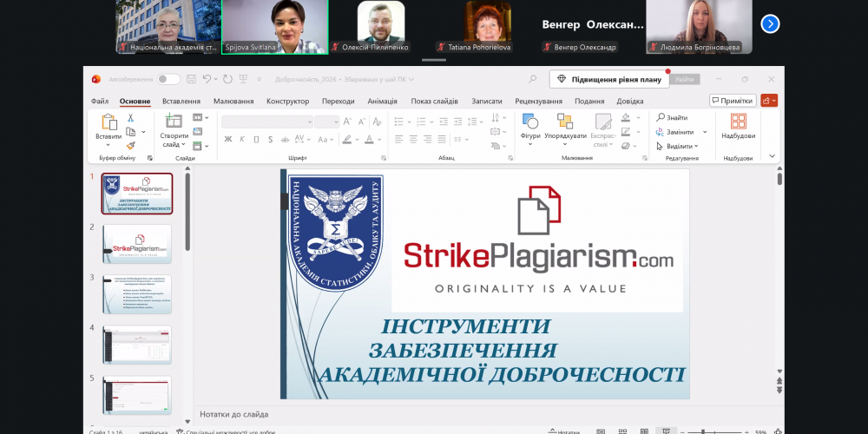The image size is (868, 434).
Task: Select the Format Painter brush
Action: tap(131, 146)
